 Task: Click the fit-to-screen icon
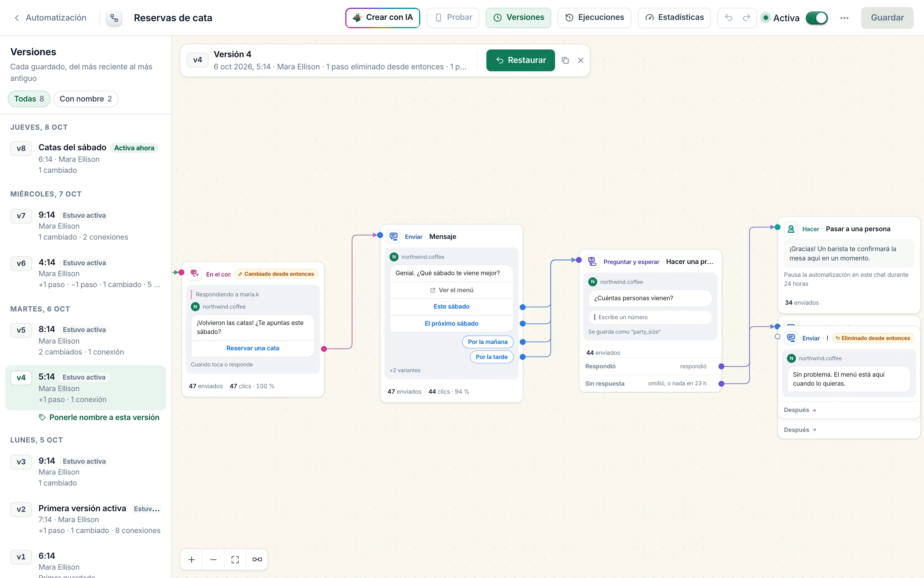[235, 559]
